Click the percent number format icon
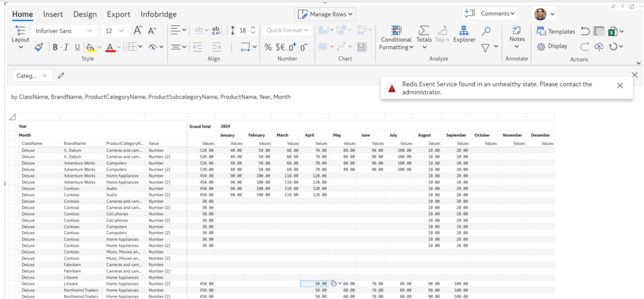644x299 pixels. pyautogui.click(x=268, y=47)
